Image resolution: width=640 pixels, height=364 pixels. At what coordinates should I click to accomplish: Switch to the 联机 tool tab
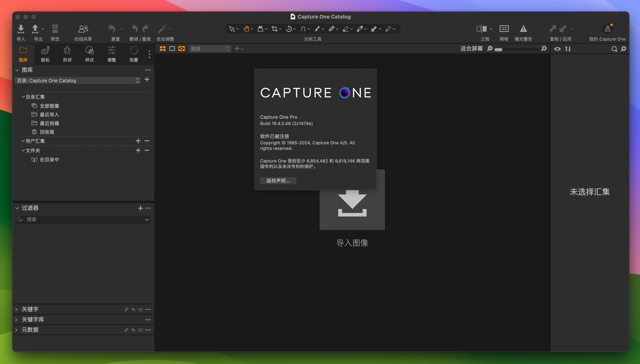(x=45, y=54)
